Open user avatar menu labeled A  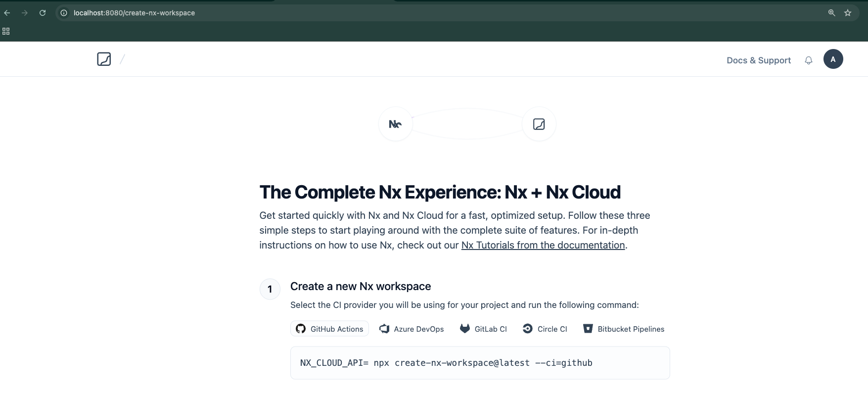[x=833, y=59]
